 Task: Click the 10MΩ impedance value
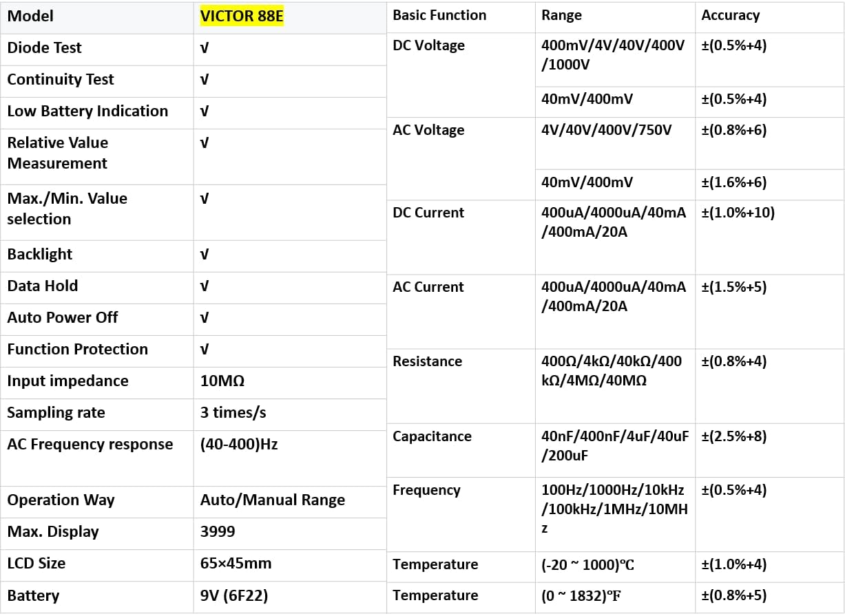point(222,381)
